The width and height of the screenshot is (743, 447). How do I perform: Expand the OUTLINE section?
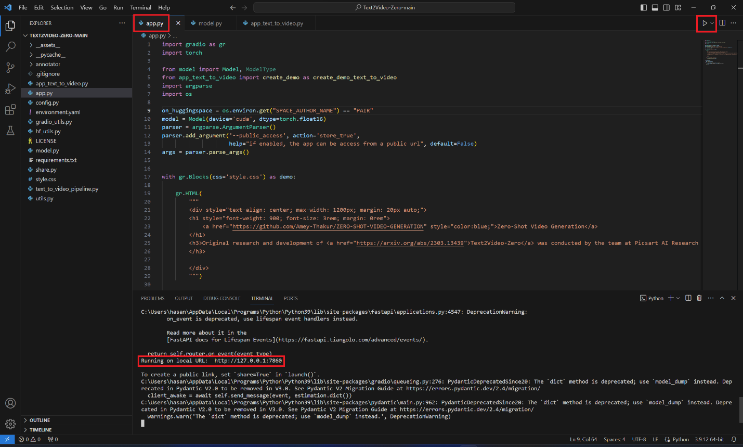click(x=40, y=420)
